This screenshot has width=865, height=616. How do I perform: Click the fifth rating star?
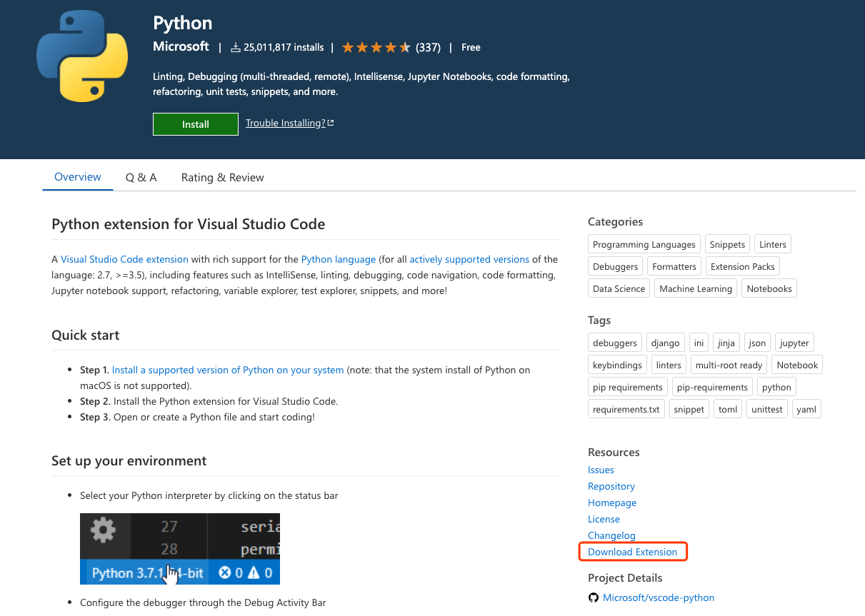404,46
